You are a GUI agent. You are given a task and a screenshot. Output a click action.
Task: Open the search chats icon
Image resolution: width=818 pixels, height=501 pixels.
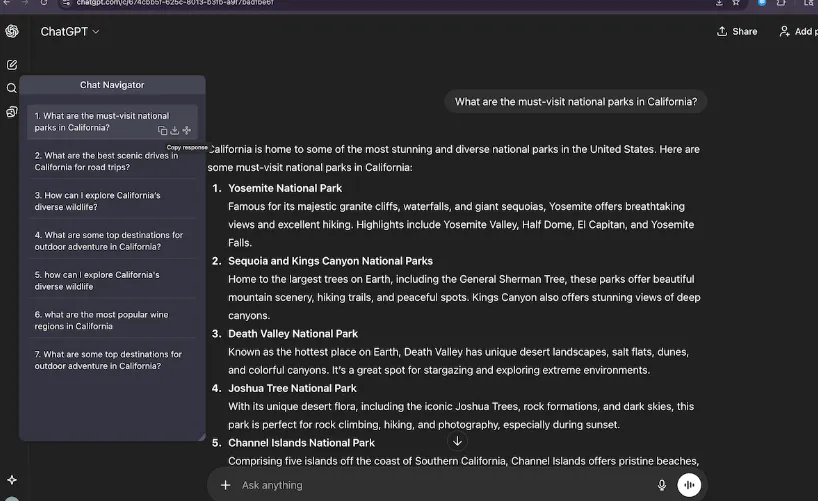click(x=12, y=88)
